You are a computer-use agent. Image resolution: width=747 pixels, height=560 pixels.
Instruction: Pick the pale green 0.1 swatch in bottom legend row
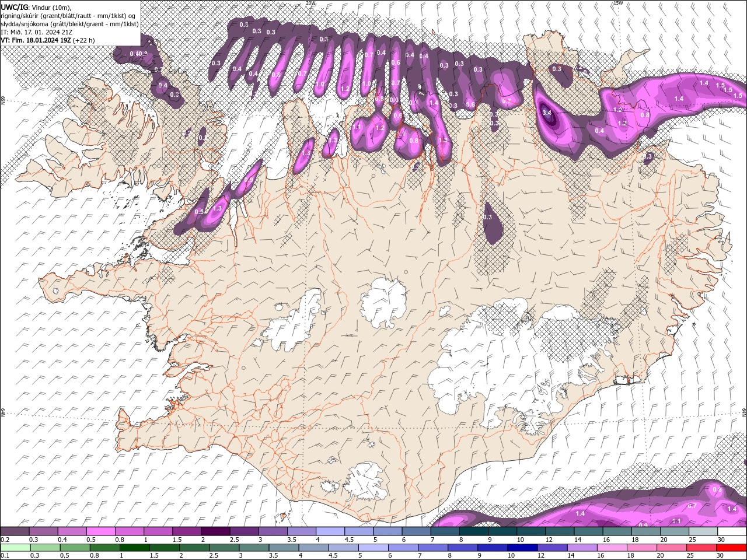click(x=15, y=548)
